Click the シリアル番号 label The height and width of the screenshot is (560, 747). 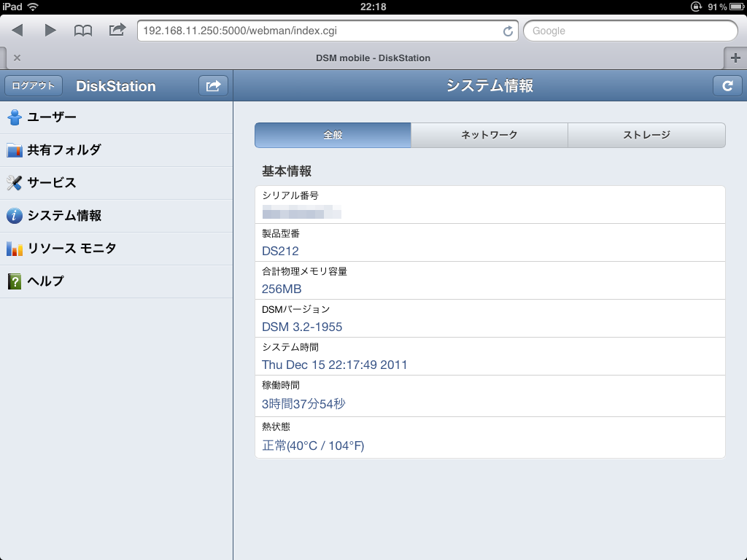(x=290, y=195)
